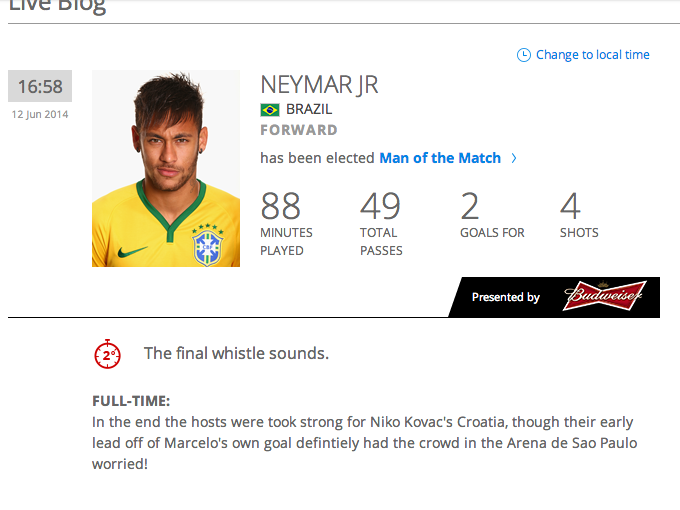Click the FULL-TIME summary heading
This screenshot has height=510, width=680.
coord(131,401)
